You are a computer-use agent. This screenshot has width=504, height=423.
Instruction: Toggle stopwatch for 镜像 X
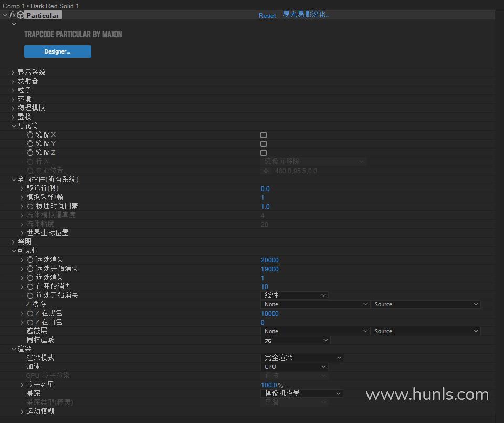coord(30,135)
